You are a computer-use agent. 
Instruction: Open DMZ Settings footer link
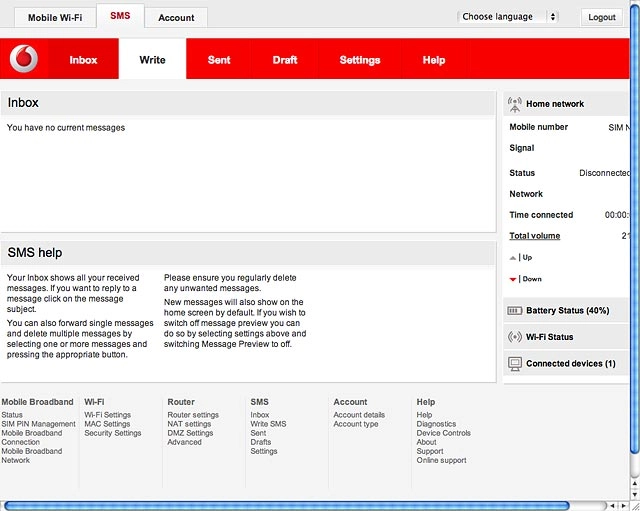(190, 433)
